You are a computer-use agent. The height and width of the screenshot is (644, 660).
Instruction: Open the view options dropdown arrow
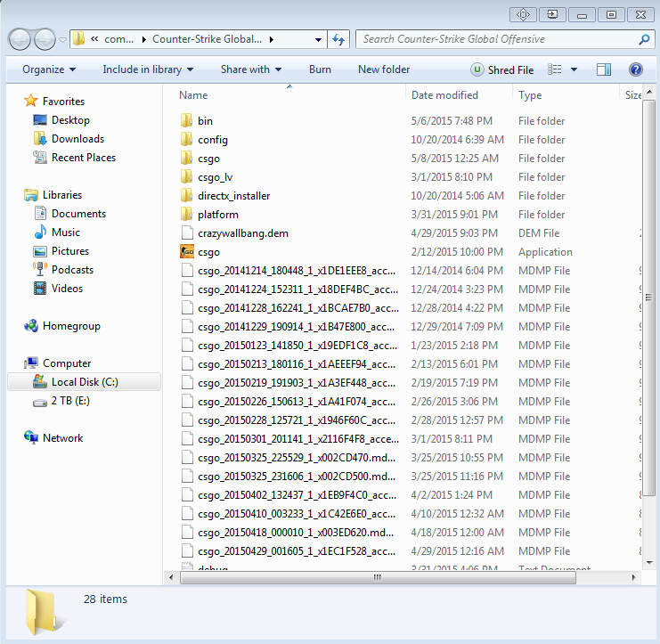click(x=574, y=69)
